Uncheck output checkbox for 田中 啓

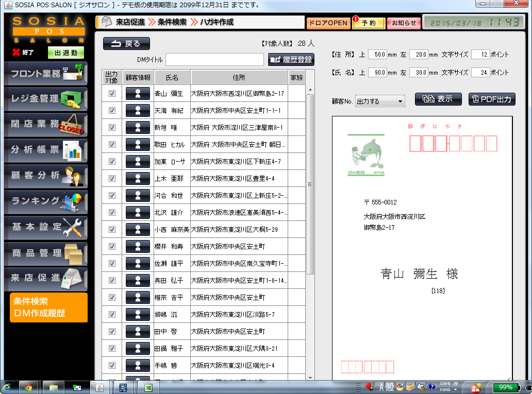pyautogui.click(x=112, y=332)
